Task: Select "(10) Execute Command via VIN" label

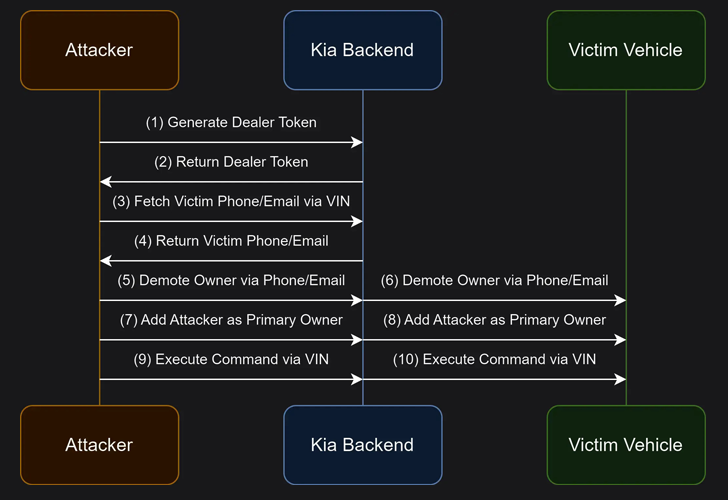Action: click(x=494, y=359)
